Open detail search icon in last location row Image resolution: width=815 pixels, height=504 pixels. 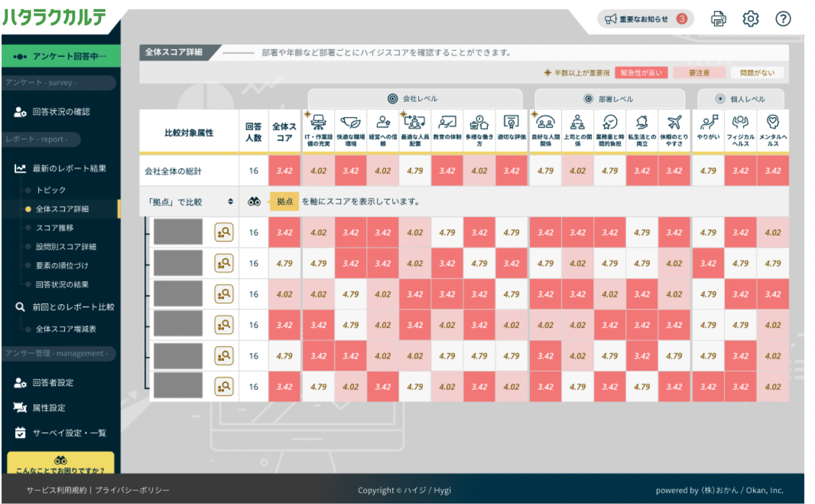pos(224,387)
